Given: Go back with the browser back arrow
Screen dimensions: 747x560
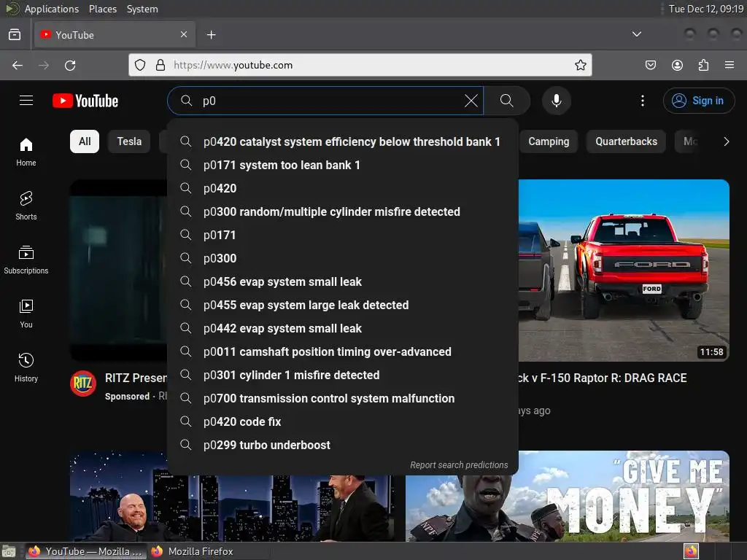Looking at the screenshot, I should click(18, 65).
